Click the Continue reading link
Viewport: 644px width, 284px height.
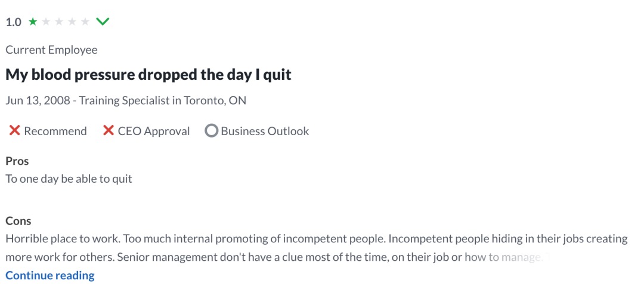pos(50,276)
